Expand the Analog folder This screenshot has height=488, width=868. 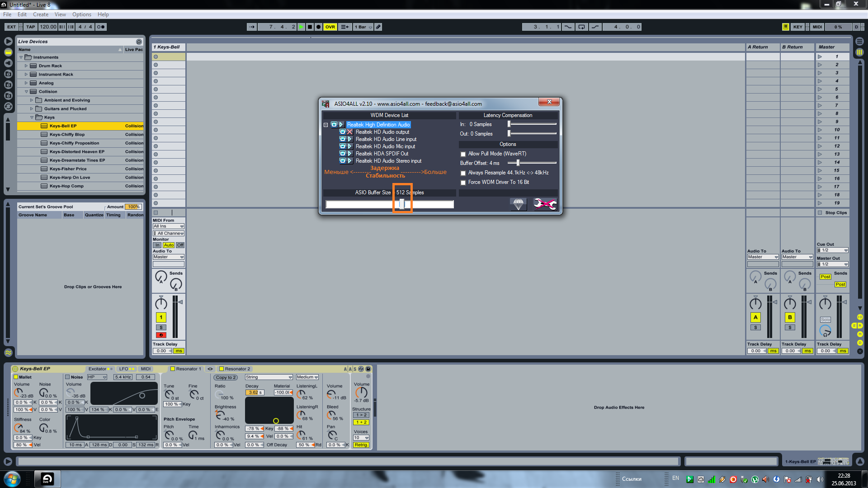tap(26, 83)
